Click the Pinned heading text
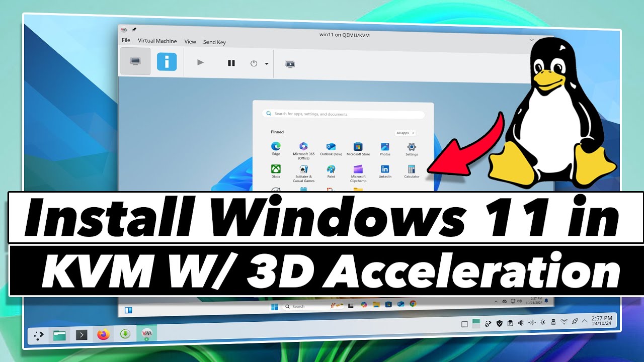The width and height of the screenshot is (644, 362). point(277,132)
